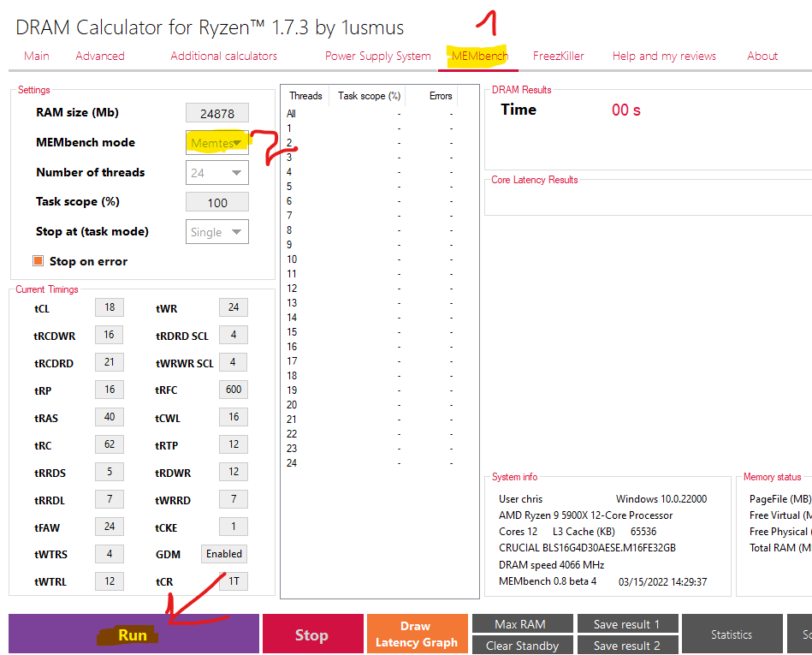Click the tRFC value 600
Image resolution: width=812 pixels, height=655 pixels.
233,390
